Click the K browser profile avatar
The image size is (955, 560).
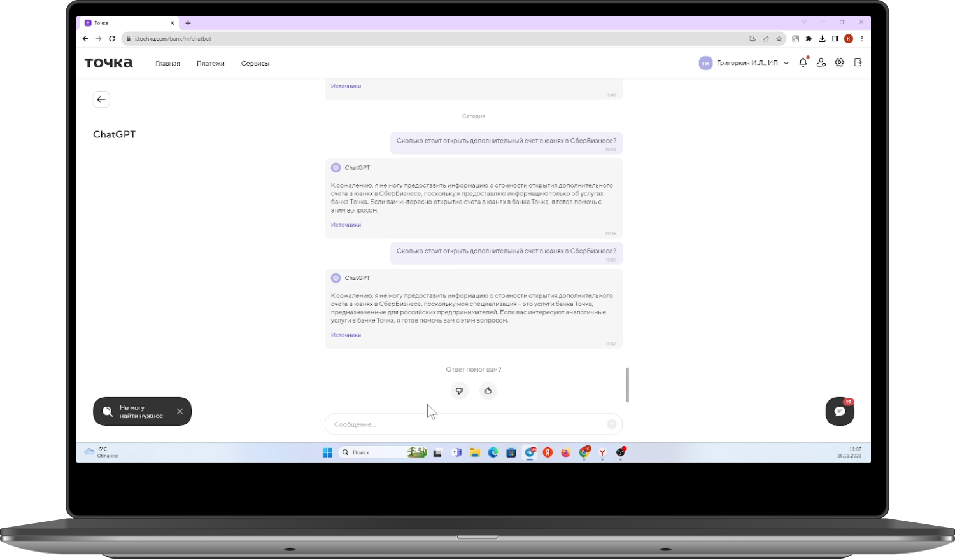[x=849, y=39]
